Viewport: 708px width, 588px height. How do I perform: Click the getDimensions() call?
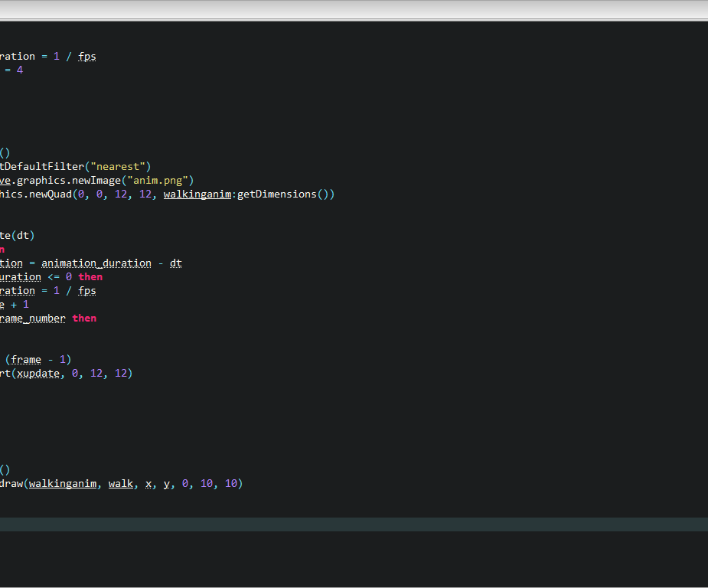(x=278, y=194)
